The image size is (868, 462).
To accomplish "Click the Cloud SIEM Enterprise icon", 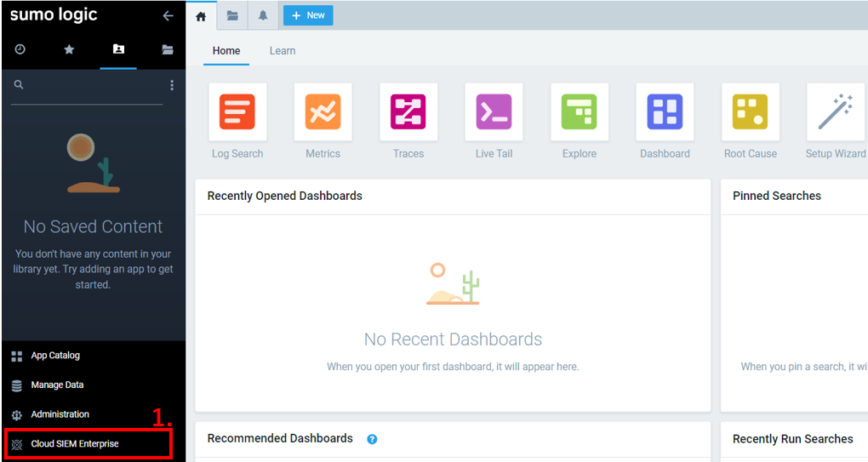I will click(x=17, y=444).
